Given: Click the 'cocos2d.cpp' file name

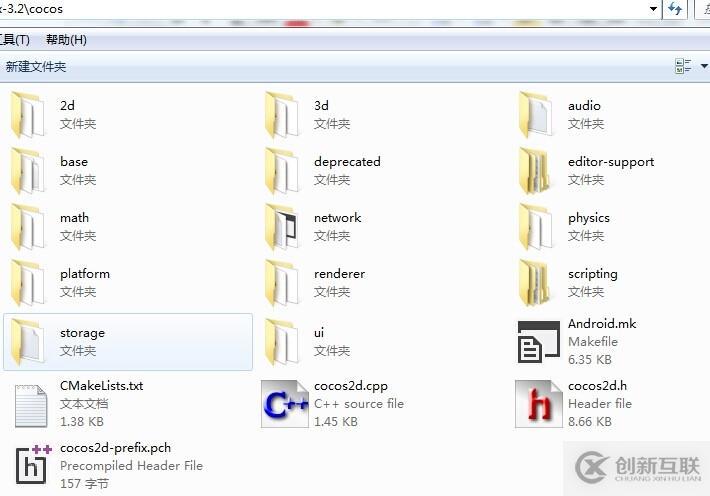Looking at the screenshot, I should point(351,386).
